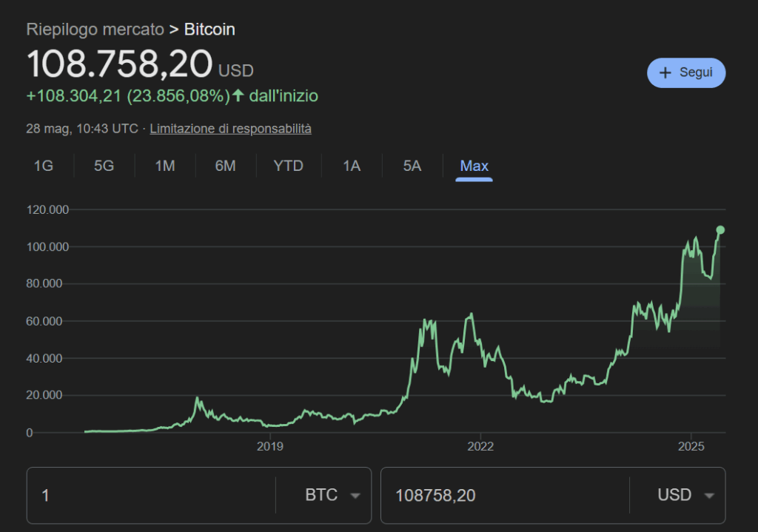758x532 pixels.
Task: Select the 5G time range tab
Action: [x=104, y=166]
